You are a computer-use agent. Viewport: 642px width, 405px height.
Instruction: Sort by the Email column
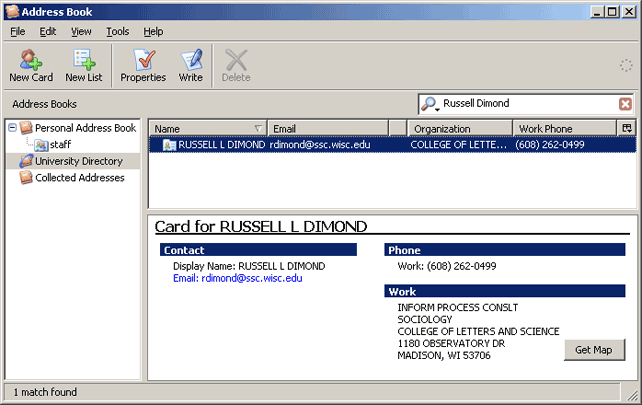[x=328, y=129]
